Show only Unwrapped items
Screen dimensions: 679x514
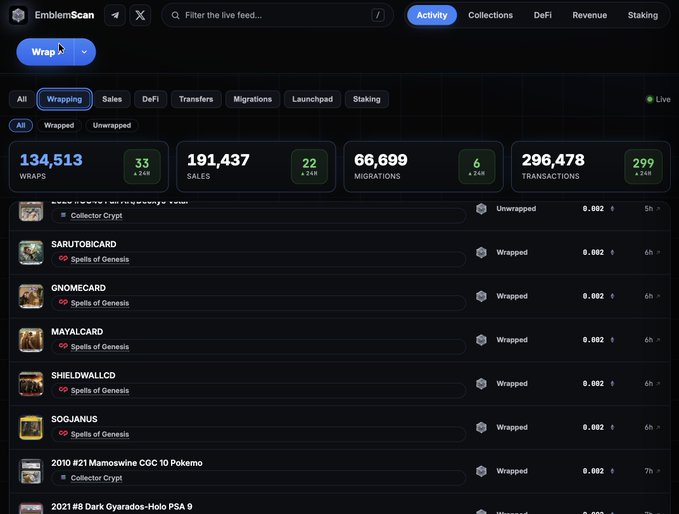(112, 126)
